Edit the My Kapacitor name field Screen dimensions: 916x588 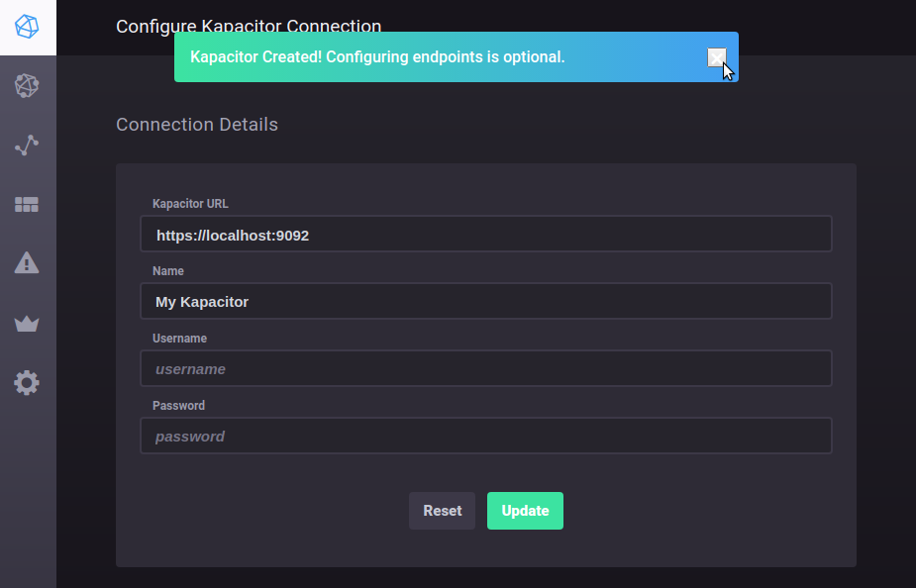click(485, 301)
